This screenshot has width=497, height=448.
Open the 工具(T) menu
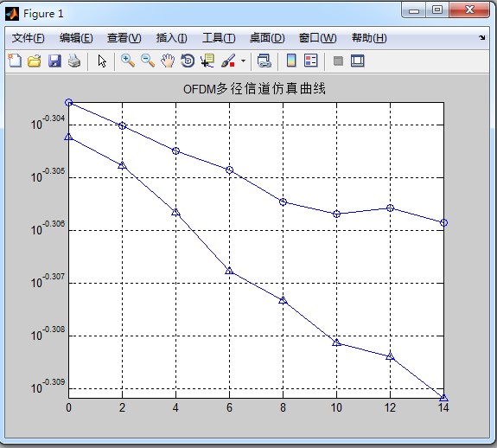219,38
